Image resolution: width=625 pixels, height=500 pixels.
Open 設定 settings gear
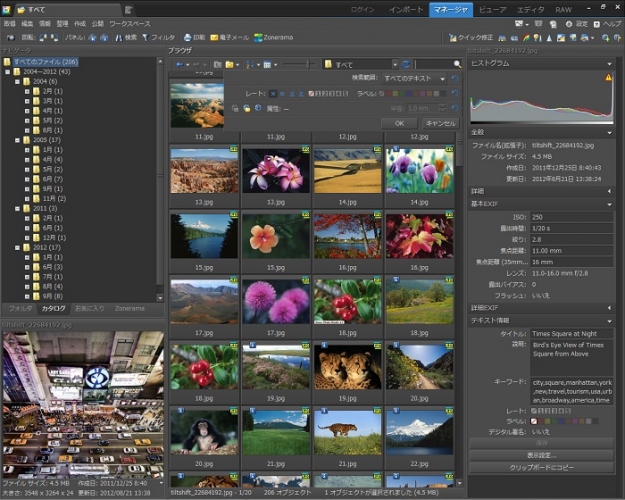[577, 24]
